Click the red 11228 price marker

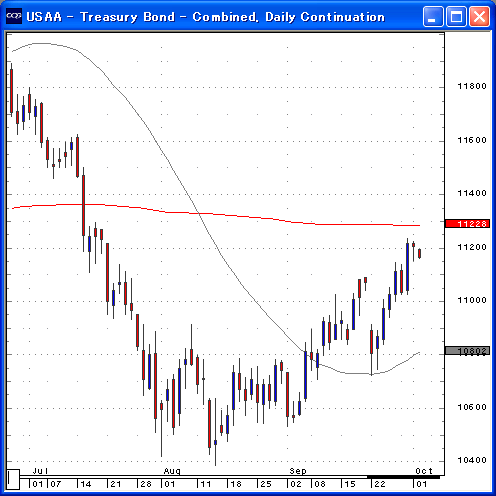(x=467, y=223)
